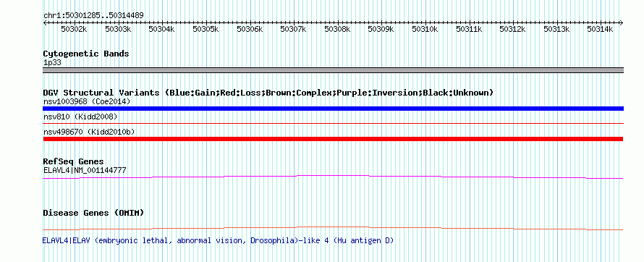
Task: Click the 1p33 band label
Action: [x=52, y=62]
